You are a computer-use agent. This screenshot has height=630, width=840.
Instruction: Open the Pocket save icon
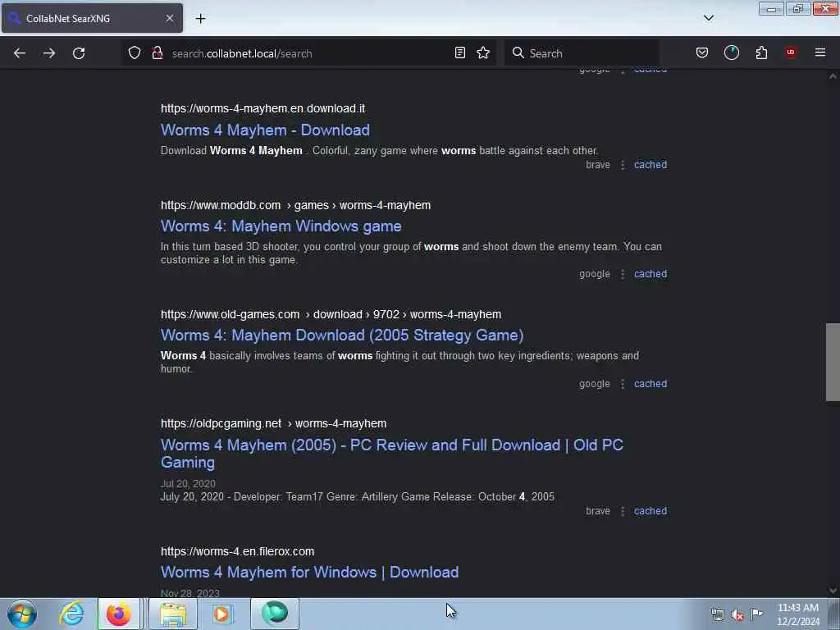[702, 52]
